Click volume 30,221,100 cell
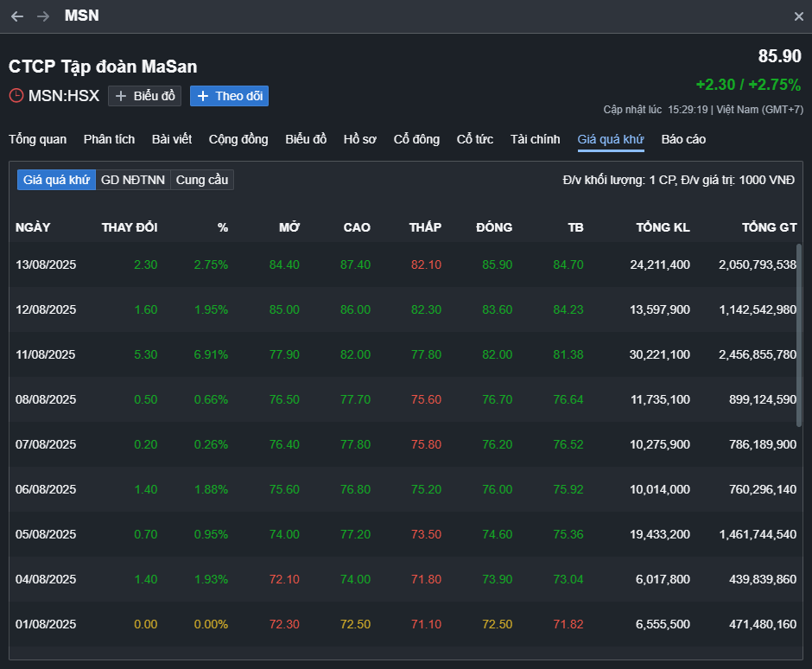 point(660,355)
